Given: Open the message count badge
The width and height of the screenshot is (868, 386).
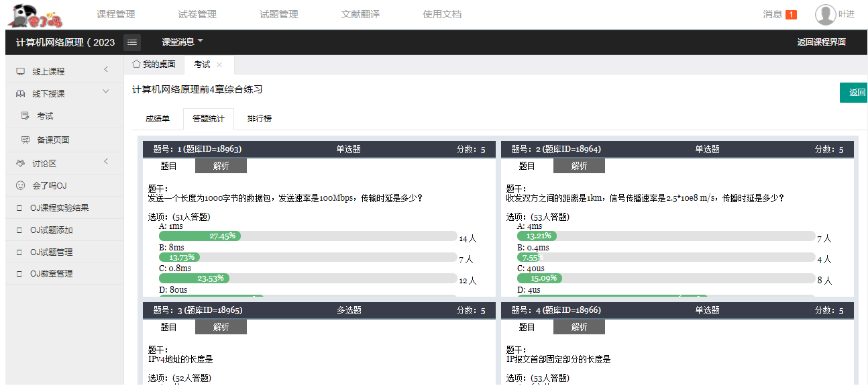Looking at the screenshot, I should (791, 15).
